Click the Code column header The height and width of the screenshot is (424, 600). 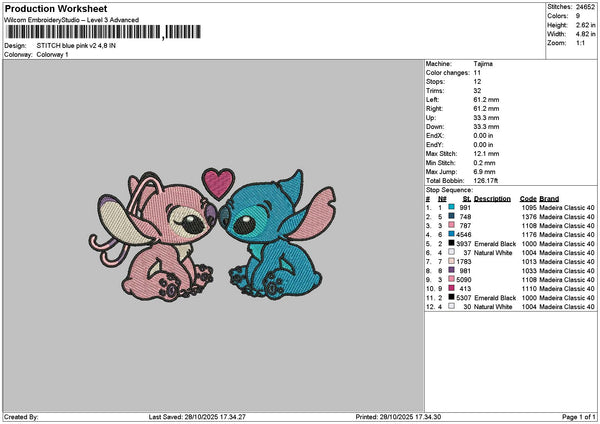[528, 199]
